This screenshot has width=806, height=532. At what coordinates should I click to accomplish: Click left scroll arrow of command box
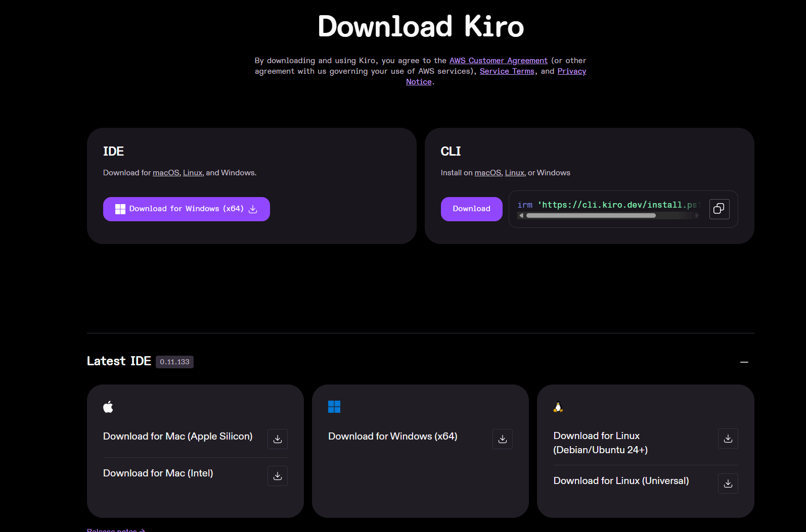click(521, 216)
